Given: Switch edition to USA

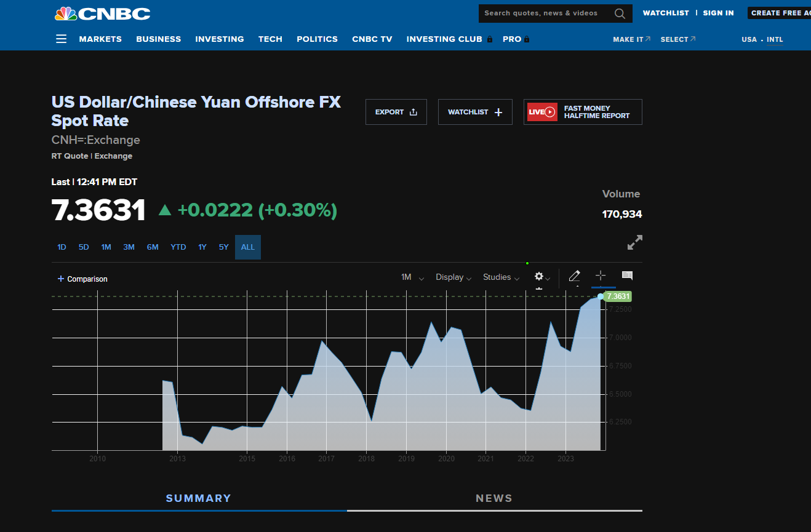Looking at the screenshot, I should (749, 39).
